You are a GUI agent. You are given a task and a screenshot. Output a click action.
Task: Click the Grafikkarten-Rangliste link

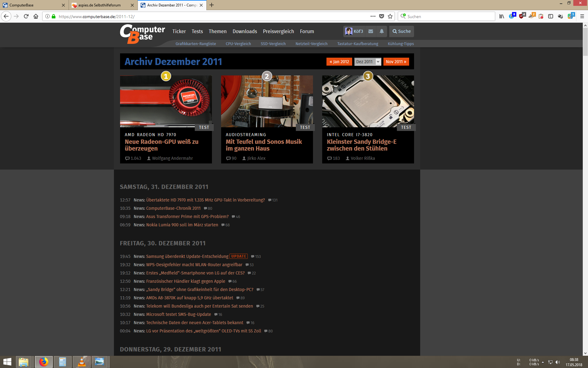click(196, 44)
